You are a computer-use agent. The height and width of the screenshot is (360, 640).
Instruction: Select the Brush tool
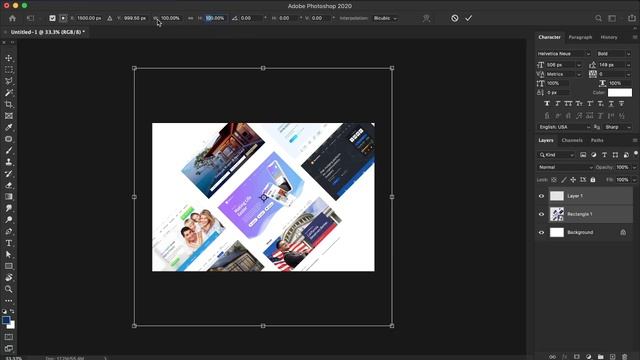pyautogui.click(x=9, y=151)
